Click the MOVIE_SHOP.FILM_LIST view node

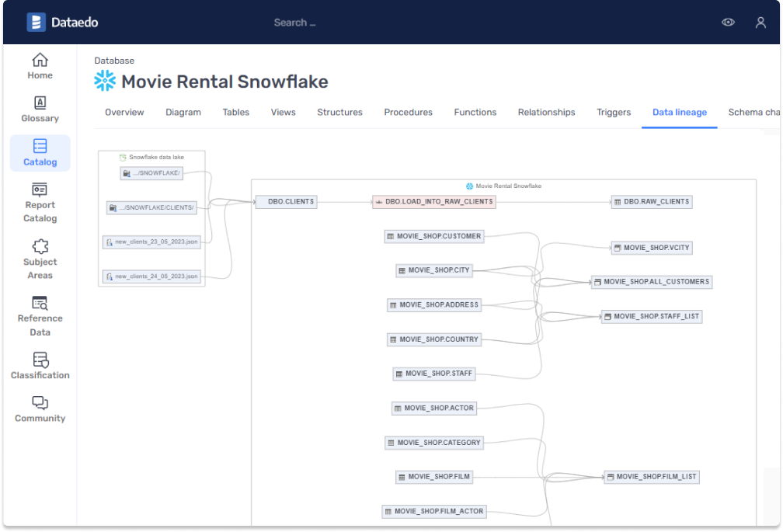tap(652, 477)
